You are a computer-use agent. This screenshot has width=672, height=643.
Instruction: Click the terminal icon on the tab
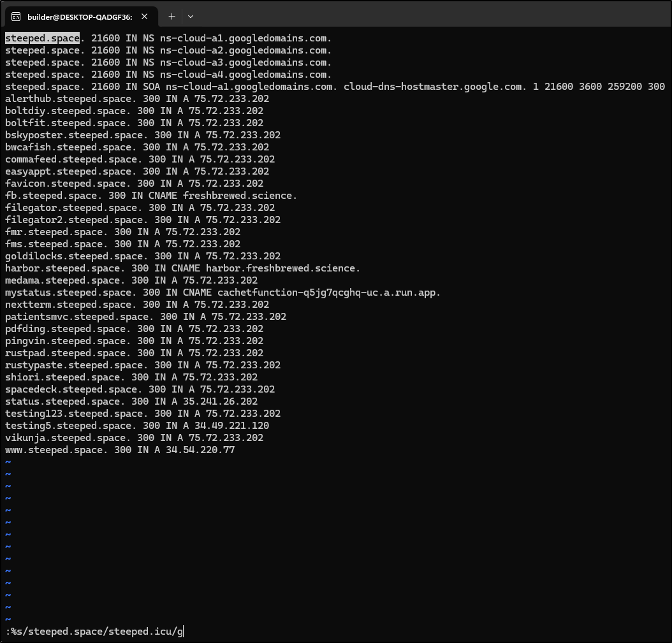coord(16,17)
